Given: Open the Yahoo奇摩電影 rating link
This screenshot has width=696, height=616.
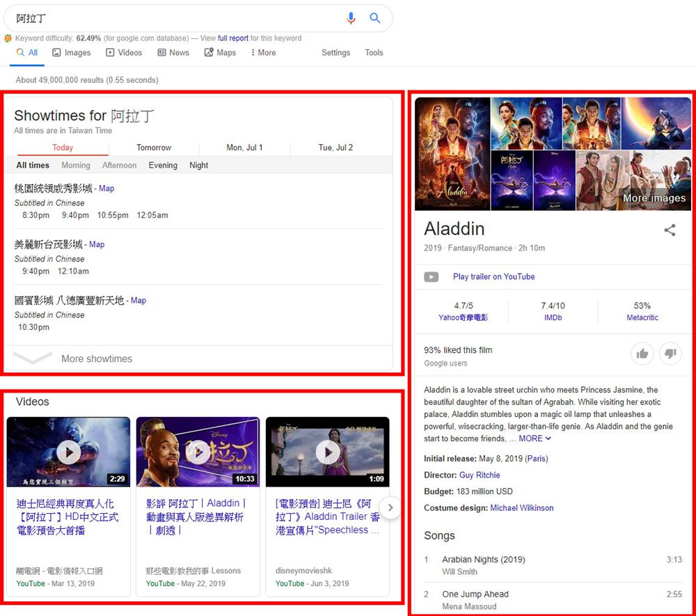Looking at the screenshot, I should click(463, 318).
